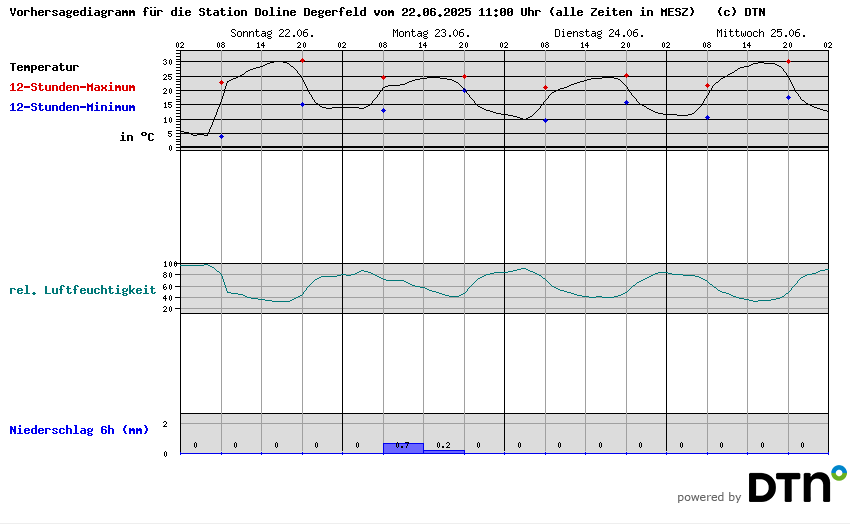Click the 0.7 mm precipitation bar

[403, 448]
